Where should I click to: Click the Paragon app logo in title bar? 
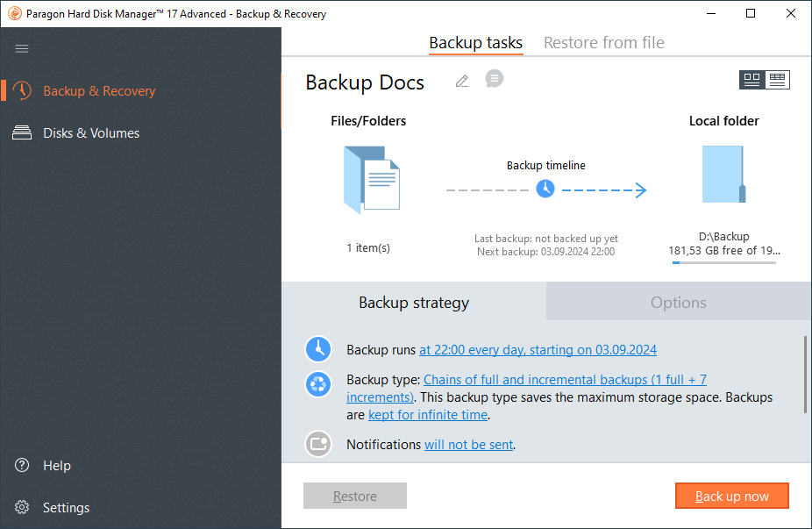tap(15, 13)
